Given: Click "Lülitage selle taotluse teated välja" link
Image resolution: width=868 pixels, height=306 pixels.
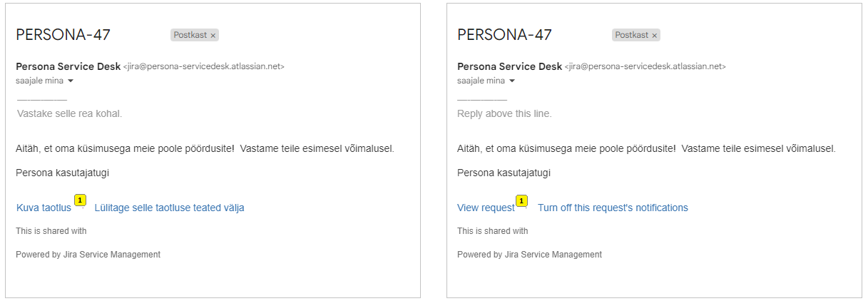Looking at the screenshot, I should pos(169,208).
